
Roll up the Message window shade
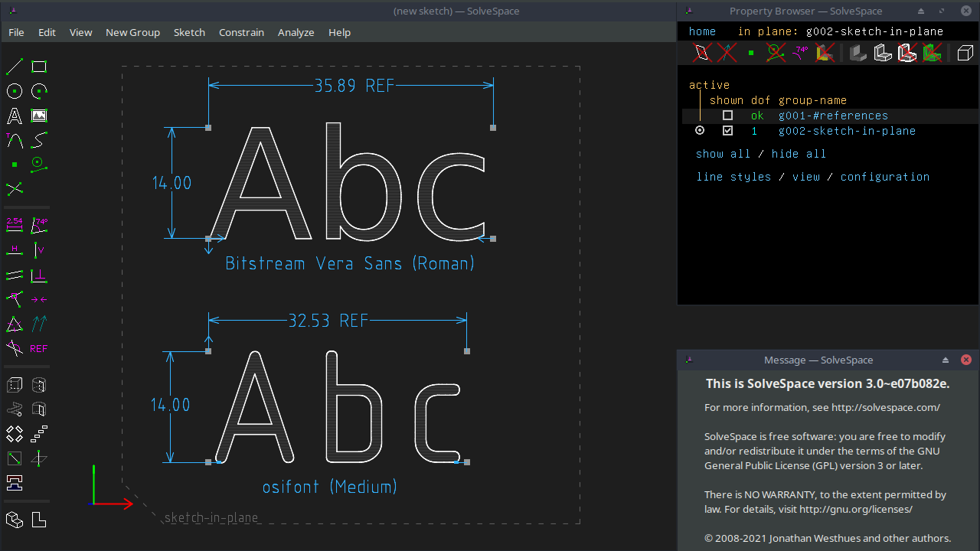point(946,360)
